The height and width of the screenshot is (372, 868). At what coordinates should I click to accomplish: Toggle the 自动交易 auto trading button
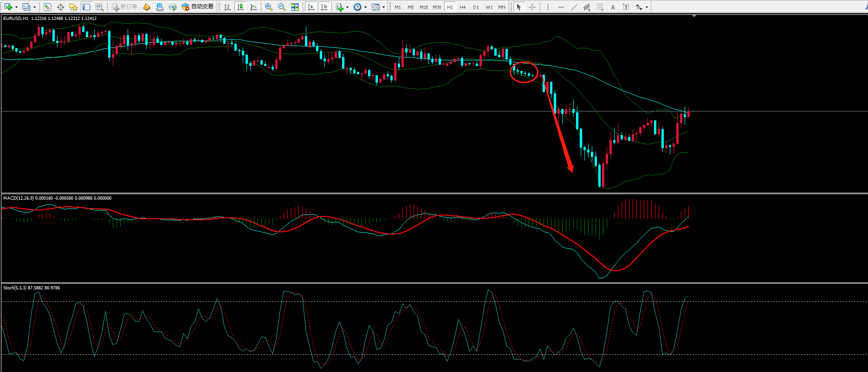point(198,7)
